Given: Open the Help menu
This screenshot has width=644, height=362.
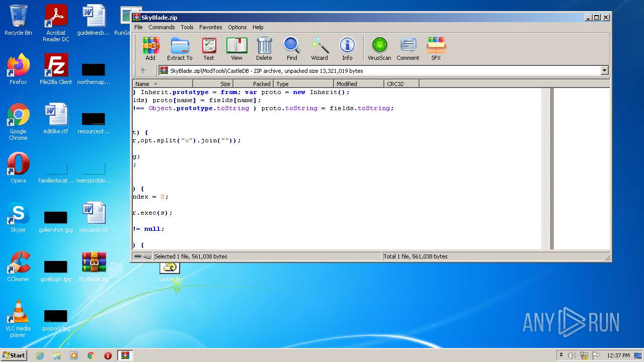Looking at the screenshot, I should click(x=258, y=27).
